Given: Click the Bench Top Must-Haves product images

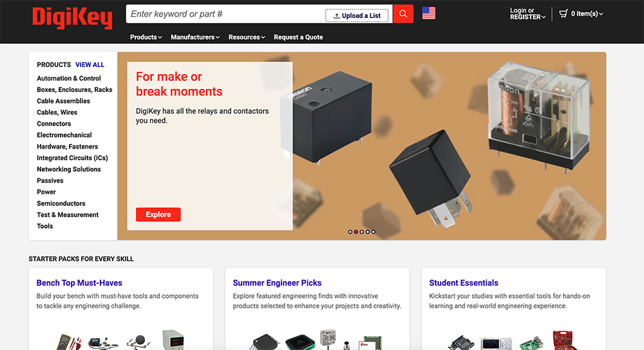Looking at the screenshot, I should click(x=120, y=340).
